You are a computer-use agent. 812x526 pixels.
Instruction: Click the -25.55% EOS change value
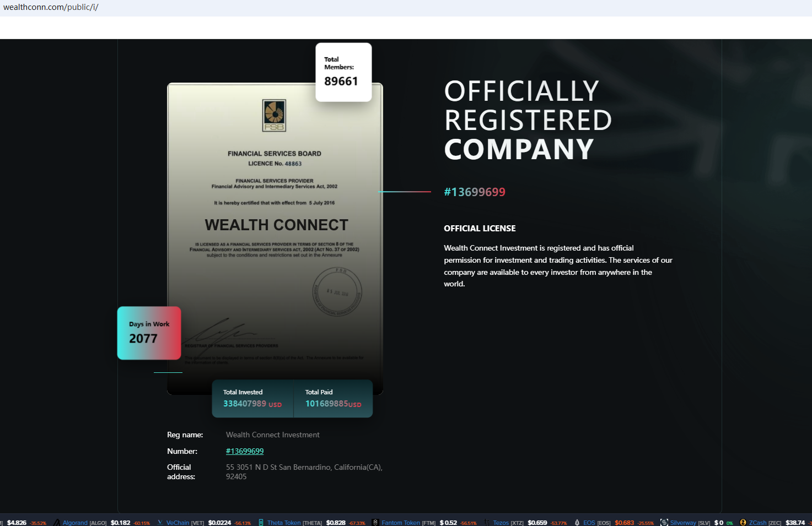click(x=646, y=523)
